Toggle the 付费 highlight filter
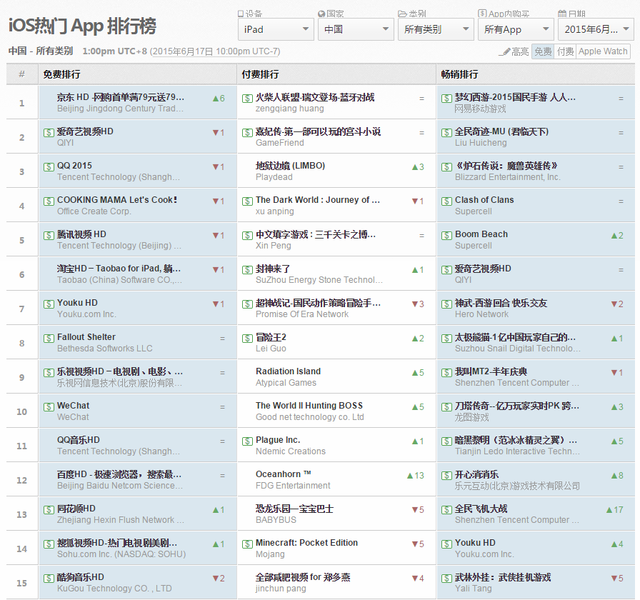 (565, 51)
